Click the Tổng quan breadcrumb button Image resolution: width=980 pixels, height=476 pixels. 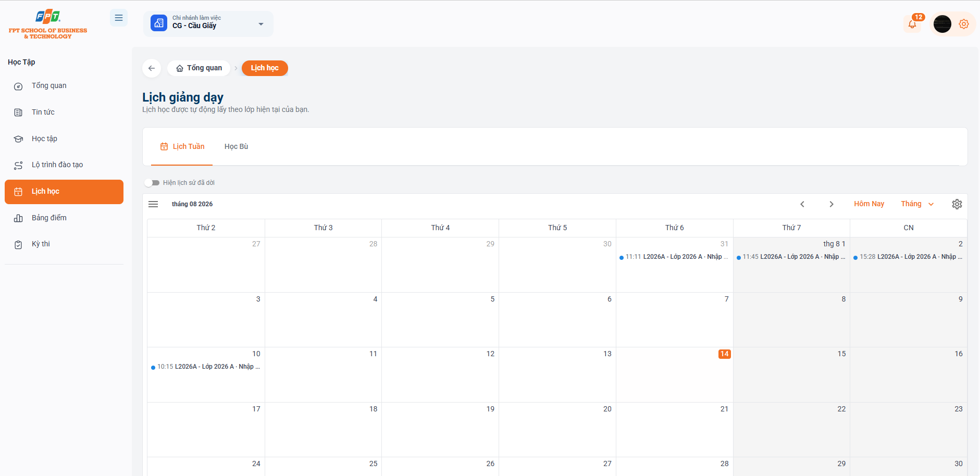pos(199,68)
